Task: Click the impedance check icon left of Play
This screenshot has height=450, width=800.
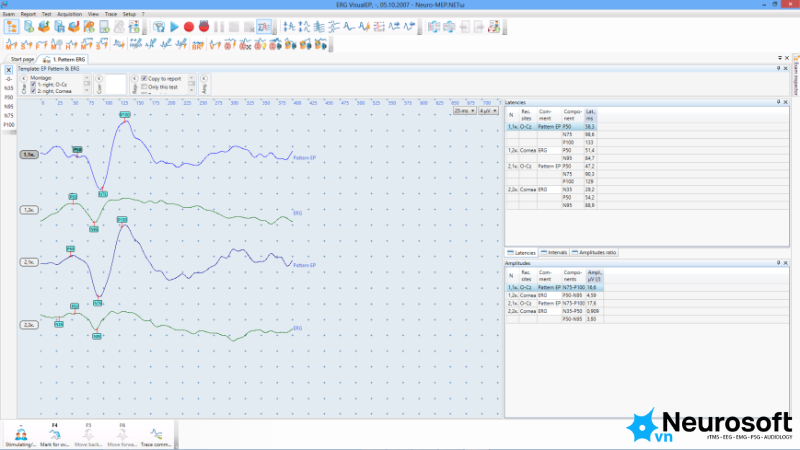Action: tap(159, 27)
